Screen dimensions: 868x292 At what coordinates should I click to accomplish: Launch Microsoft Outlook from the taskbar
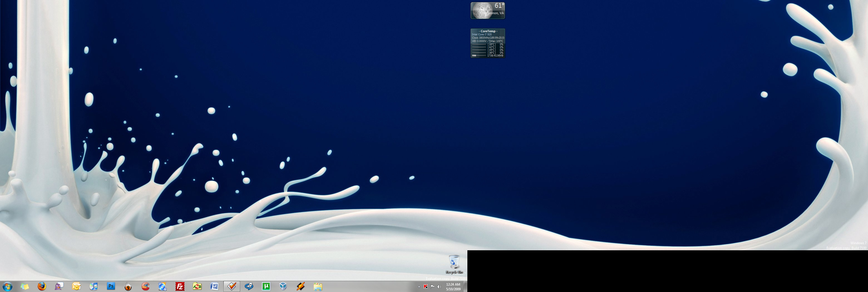(77, 287)
